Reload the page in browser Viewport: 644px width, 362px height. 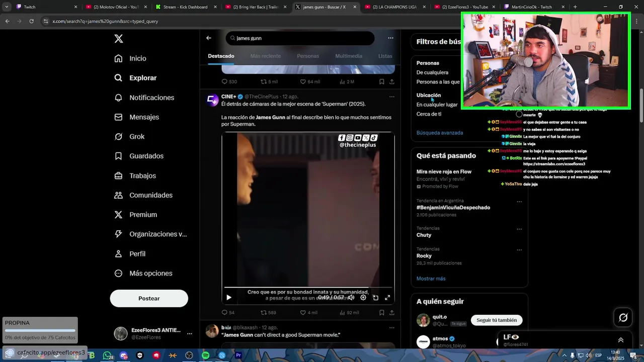[x=31, y=21]
